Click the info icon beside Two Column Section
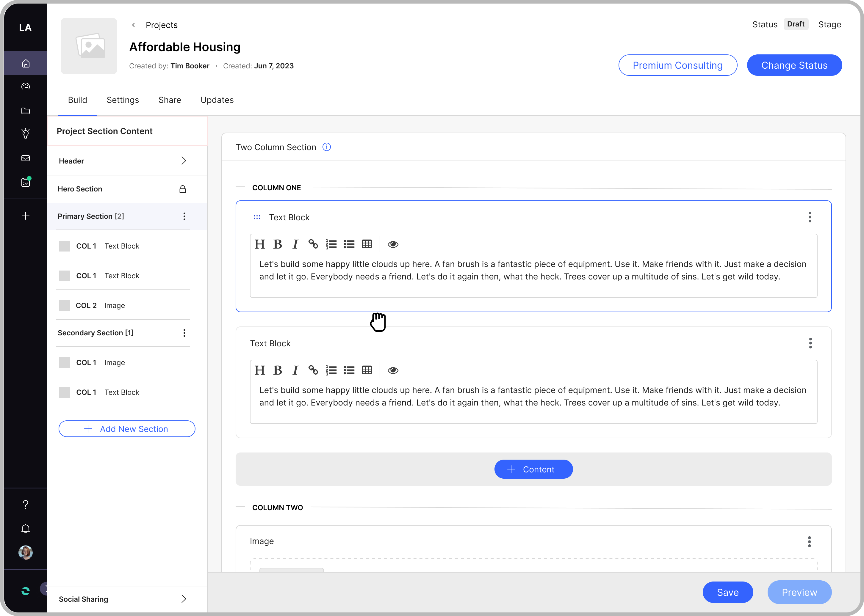The image size is (864, 616). tap(326, 147)
